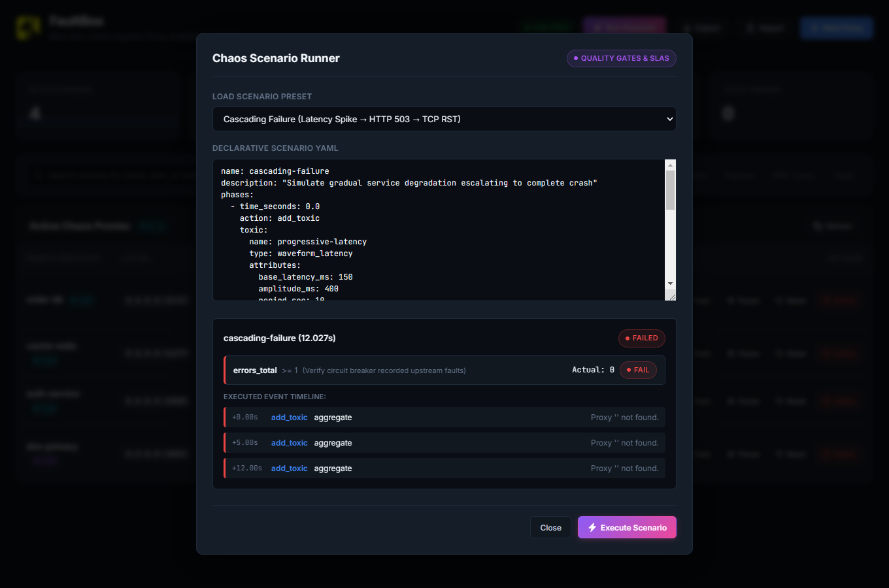Close the Chaos Scenario Runner dialog
Viewport: 889px width, 588px height.
click(550, 527)
